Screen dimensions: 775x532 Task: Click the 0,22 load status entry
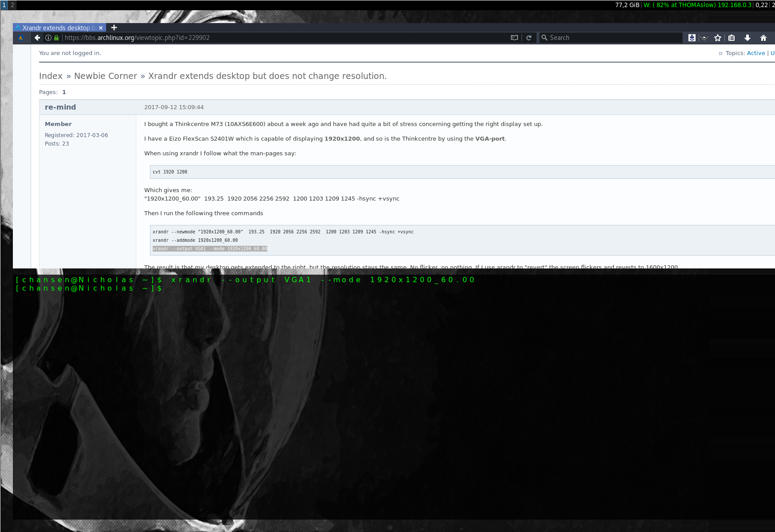(x=762, y=5)
